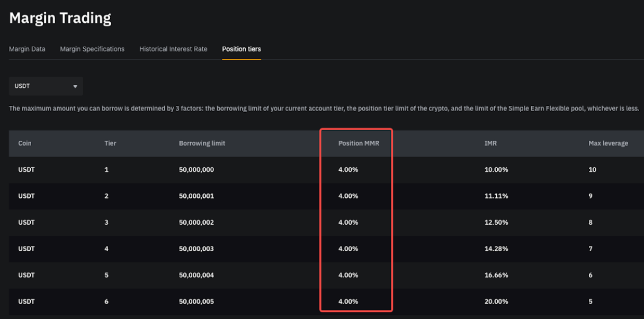
Task: Click the Margin Trading page heading
Action: tap(60, 18)
